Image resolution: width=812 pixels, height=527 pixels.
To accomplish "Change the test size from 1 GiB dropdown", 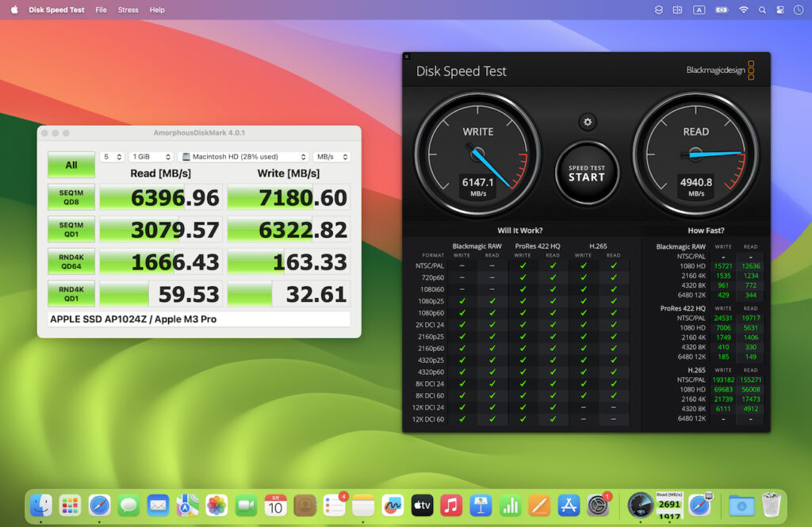I will coord(151,156).
